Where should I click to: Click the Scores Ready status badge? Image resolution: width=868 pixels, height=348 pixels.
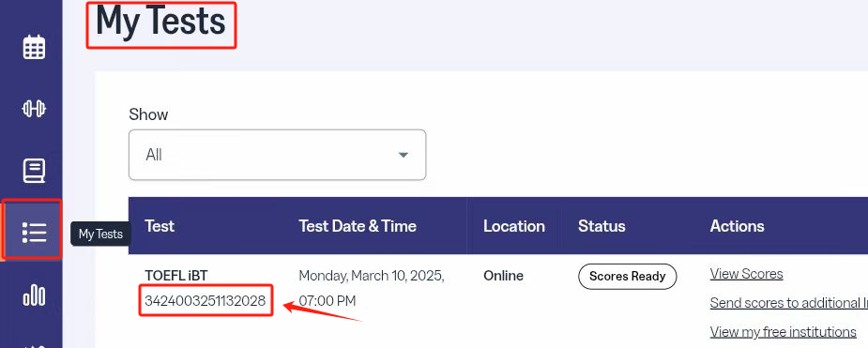[x=628, y=276]
